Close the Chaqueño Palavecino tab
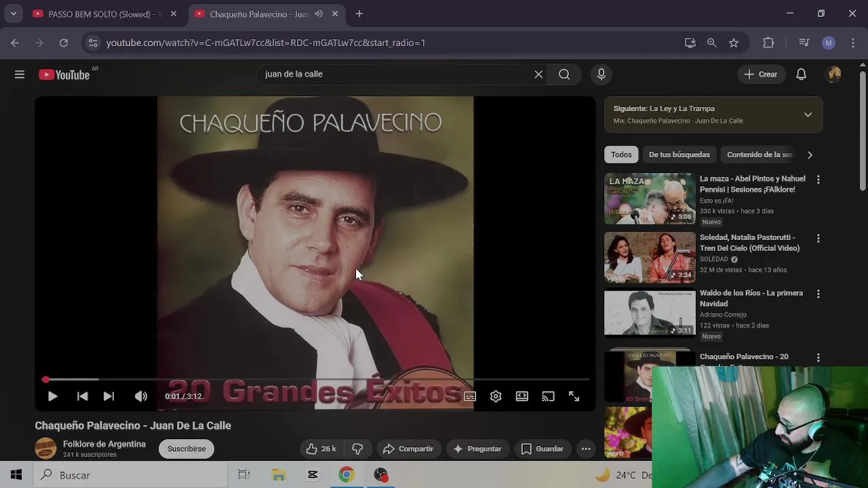Image resolution: width=868 pixels, height=488 pixels. pos(335,14)
